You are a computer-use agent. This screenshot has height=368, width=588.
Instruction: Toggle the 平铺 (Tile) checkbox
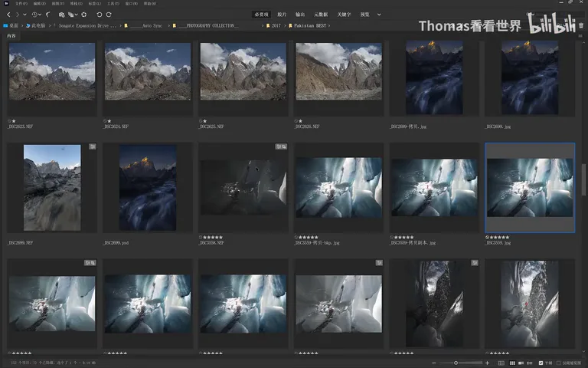coord(541,363)
